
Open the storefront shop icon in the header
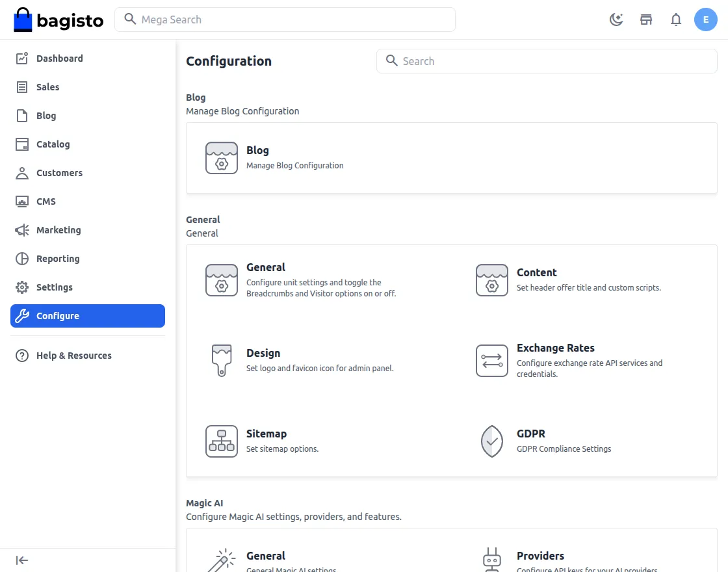(646, 19)
